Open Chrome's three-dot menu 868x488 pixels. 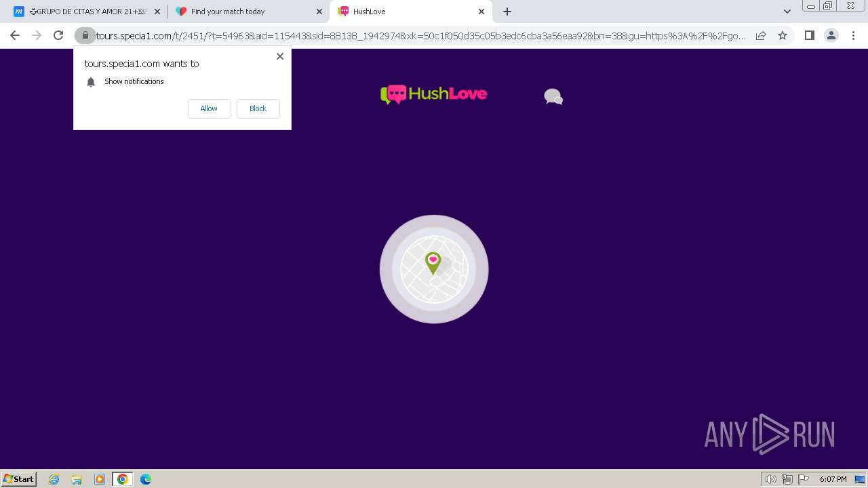[854, 35]
